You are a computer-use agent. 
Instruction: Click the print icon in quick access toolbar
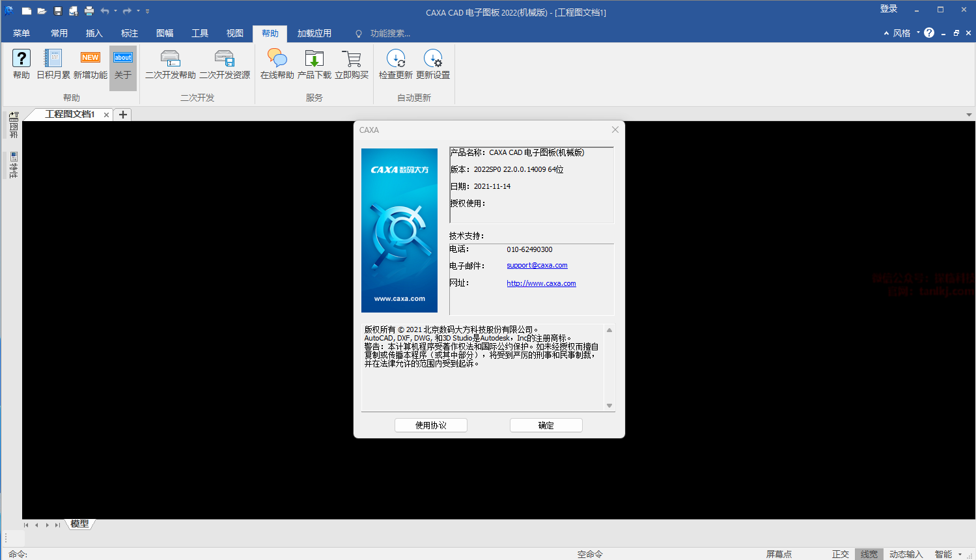click(x=89, y=11)
